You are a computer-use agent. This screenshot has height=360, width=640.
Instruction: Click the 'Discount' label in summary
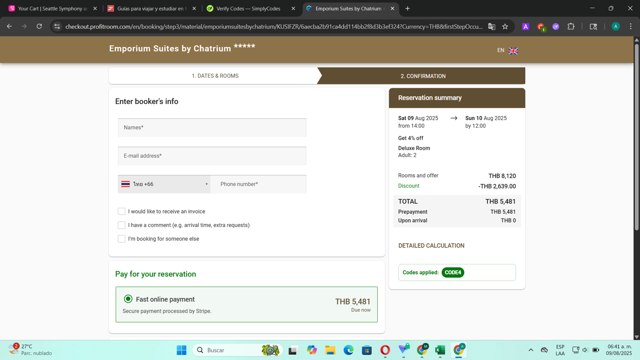pyautogui.click(x=409, y=186)
